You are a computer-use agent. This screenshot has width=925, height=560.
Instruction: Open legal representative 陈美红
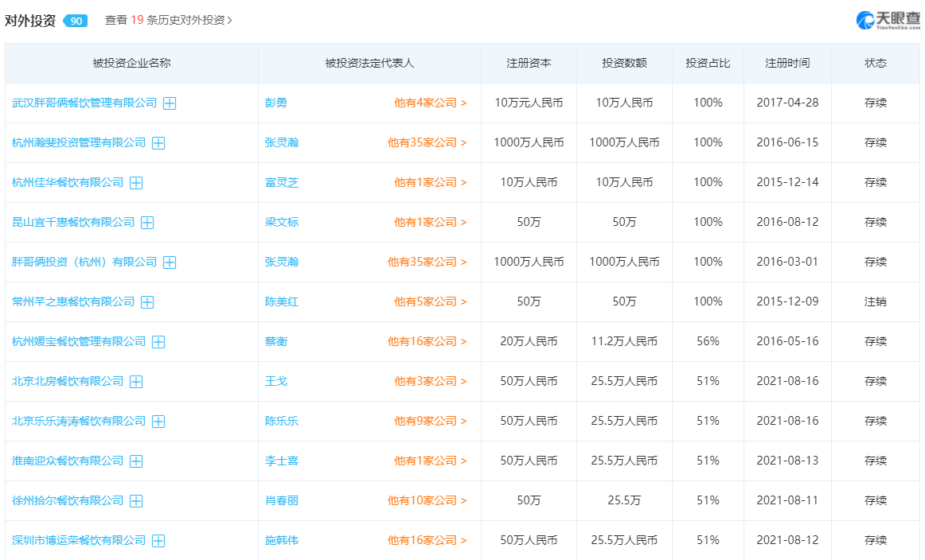282,301
